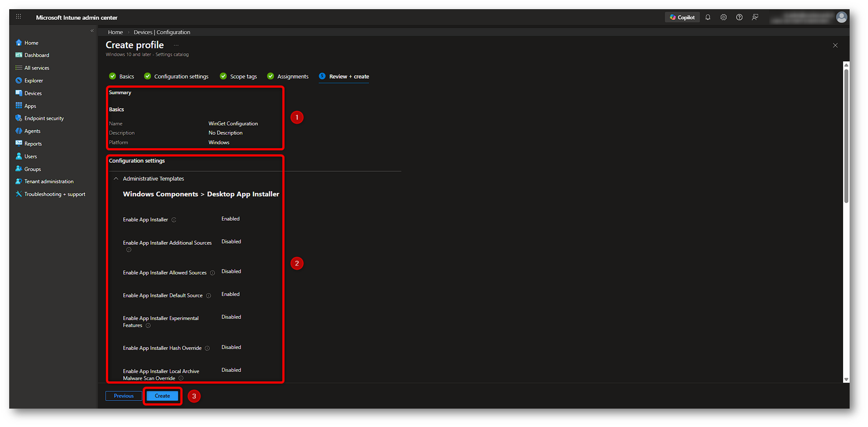This screenshot has width=868, height=427.
Task: Open the app launcher waffle icon
Action: tap(18, 17)
